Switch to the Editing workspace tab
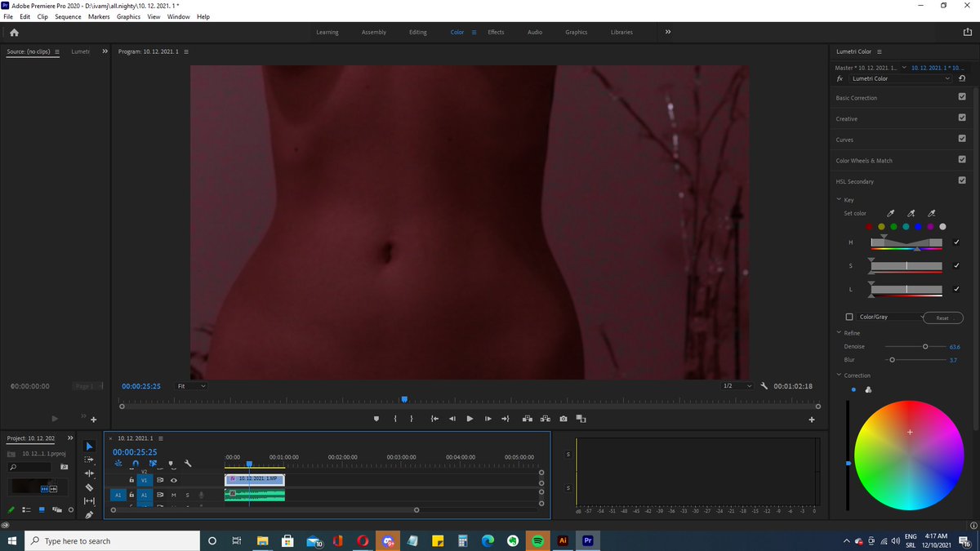The image size is (980, 551). click(x=418, y=32)
